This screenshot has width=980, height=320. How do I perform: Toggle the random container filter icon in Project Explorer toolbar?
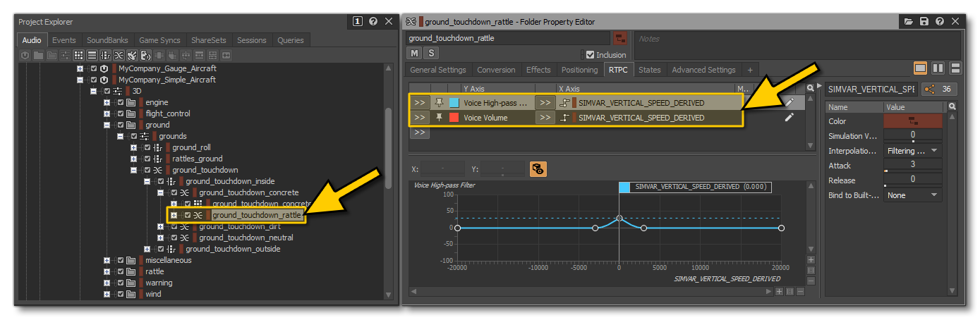(x=105, y=55)
